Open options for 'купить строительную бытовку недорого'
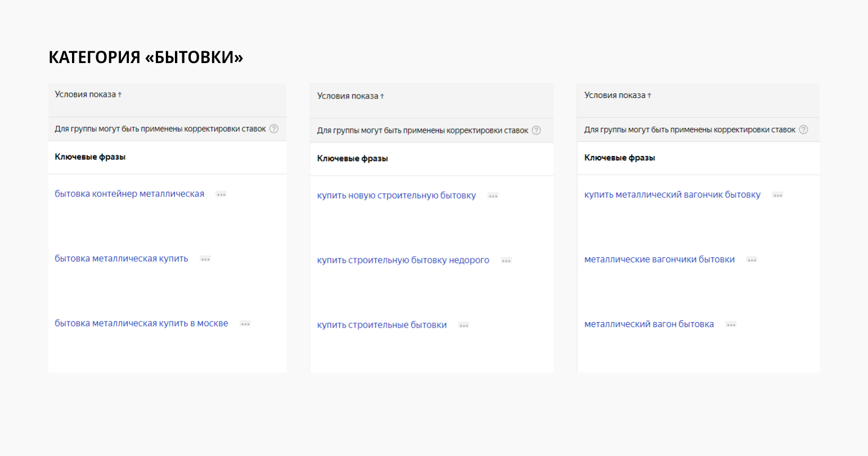 pos(506,261)
